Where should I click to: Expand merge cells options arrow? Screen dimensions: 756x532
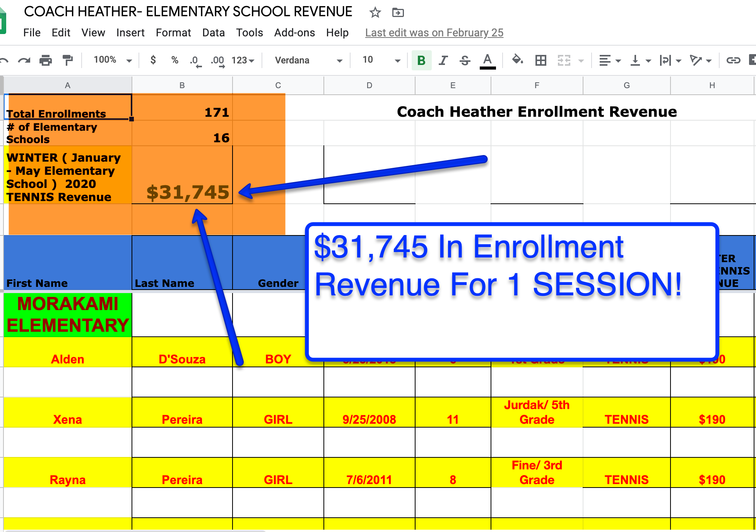coord(581,61)
